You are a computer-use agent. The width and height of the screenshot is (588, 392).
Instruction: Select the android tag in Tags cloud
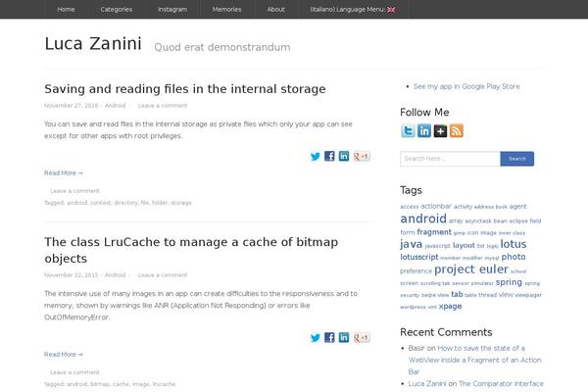click(x=423, y=219)
